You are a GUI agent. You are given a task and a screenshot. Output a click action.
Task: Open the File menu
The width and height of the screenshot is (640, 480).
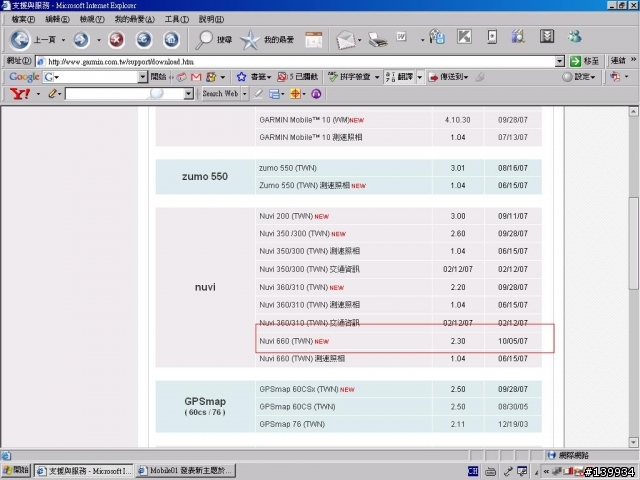[x=23, y=19]
